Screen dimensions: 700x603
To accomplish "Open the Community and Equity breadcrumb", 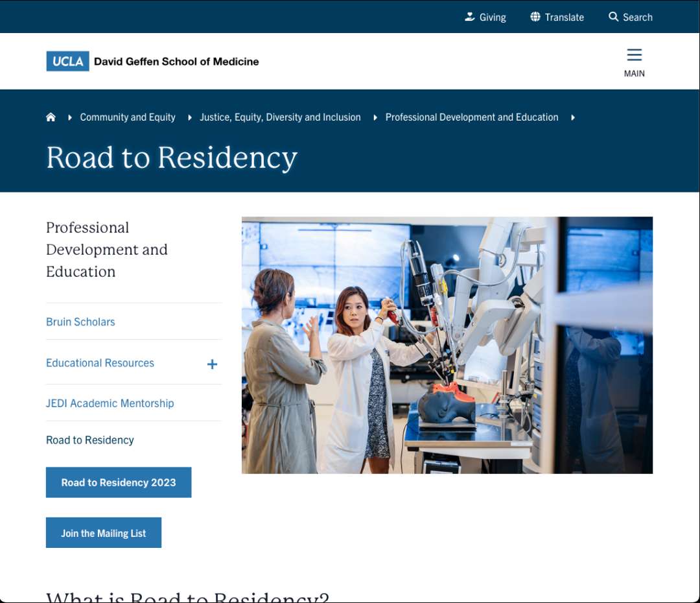I will (x=127, y=117).
